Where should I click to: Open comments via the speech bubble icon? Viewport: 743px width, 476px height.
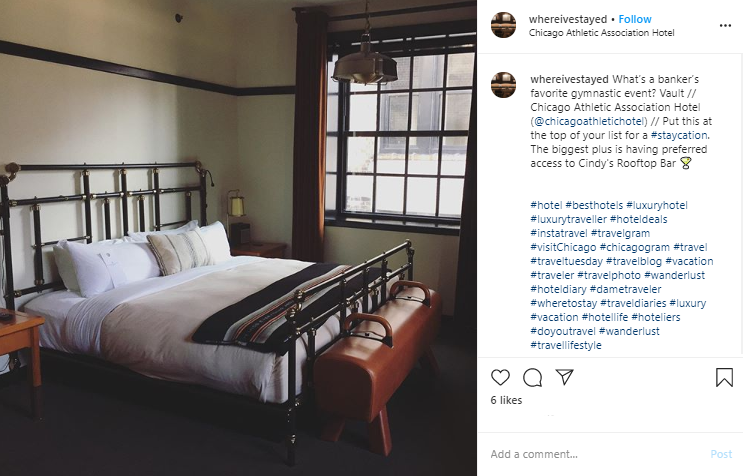click(532, 377)
